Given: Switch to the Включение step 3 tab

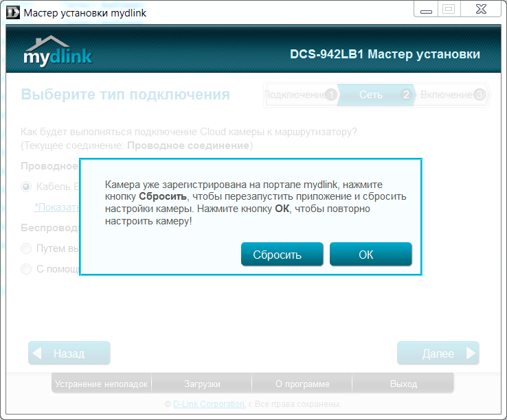Looking at the screenshot, I should tap(452, 95).
